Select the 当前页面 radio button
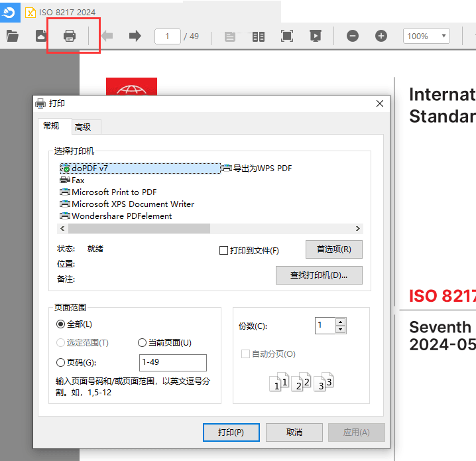 [142, 343]
